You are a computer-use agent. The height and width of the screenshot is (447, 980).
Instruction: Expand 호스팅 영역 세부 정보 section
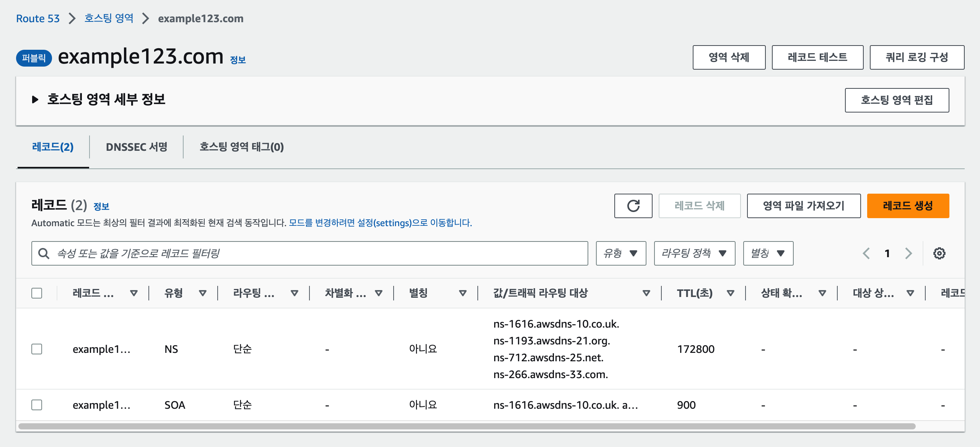tap(35, 100)
